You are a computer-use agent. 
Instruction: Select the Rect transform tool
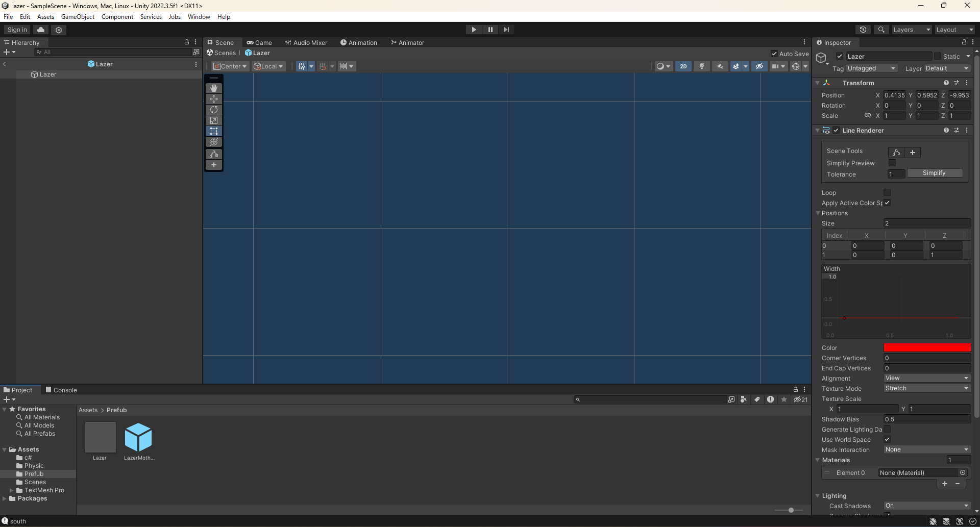click(x=214, y=131)
